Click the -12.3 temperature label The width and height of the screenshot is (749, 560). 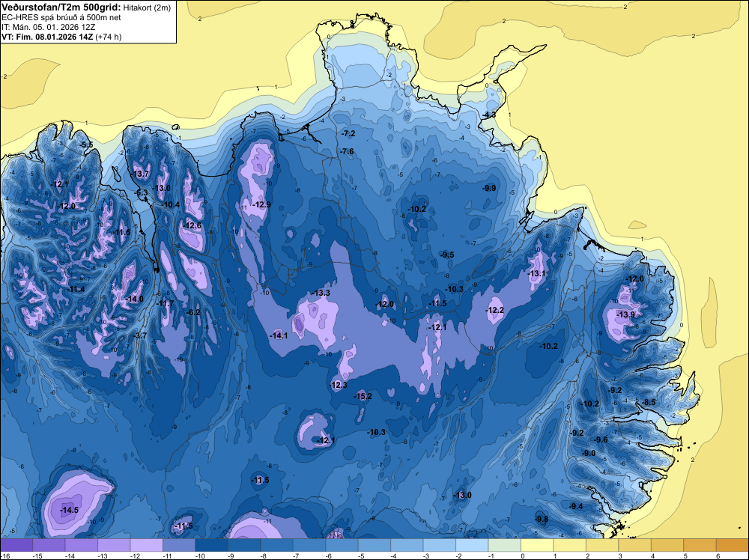coord(338,385)
